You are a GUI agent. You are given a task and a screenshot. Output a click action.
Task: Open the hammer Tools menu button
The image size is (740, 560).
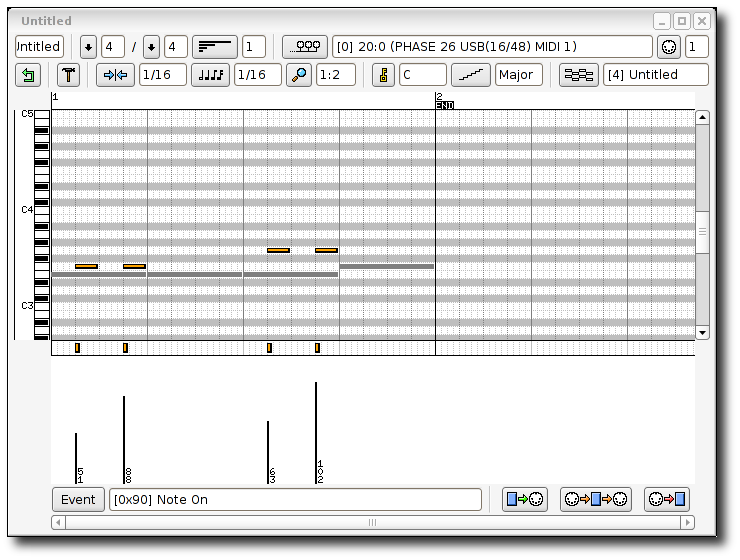pyautogui.click(x=69, y=75)
